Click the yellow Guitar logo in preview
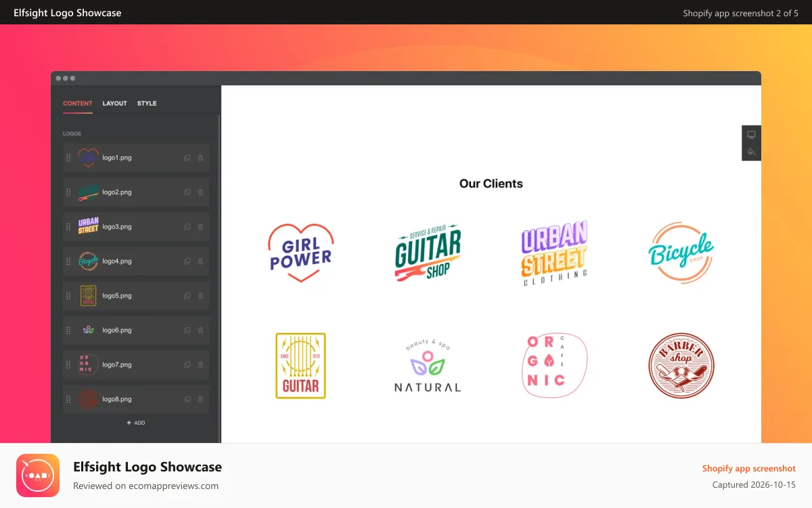The image size is (812, 508). [301, 366]
